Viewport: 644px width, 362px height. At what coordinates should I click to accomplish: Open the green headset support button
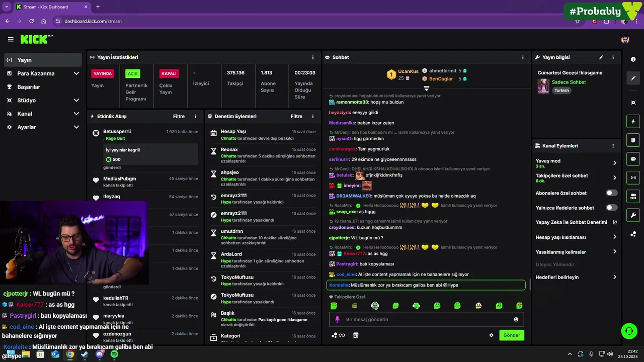629,331
